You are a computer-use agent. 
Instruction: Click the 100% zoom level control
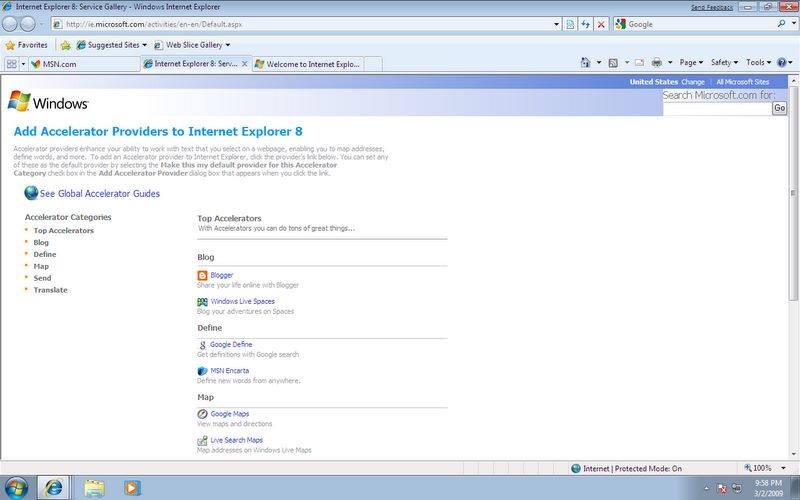pos(758,468)
